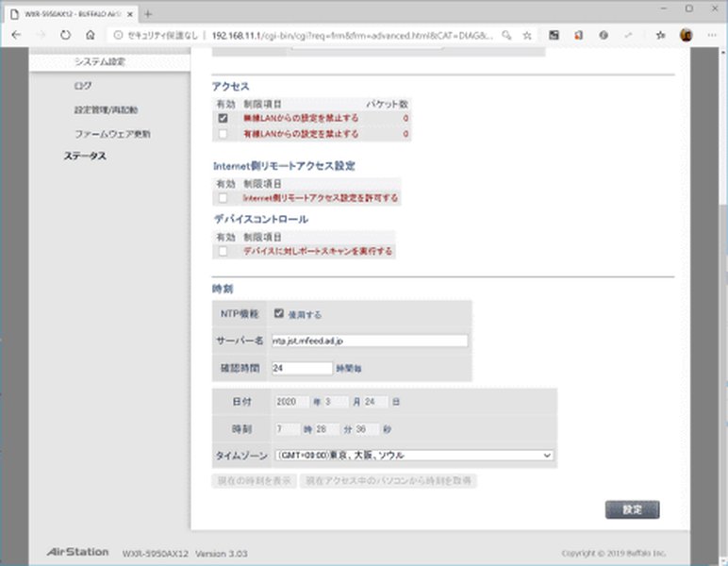Close the WXR-5950AX12 browser tab

tap(130, 14)
